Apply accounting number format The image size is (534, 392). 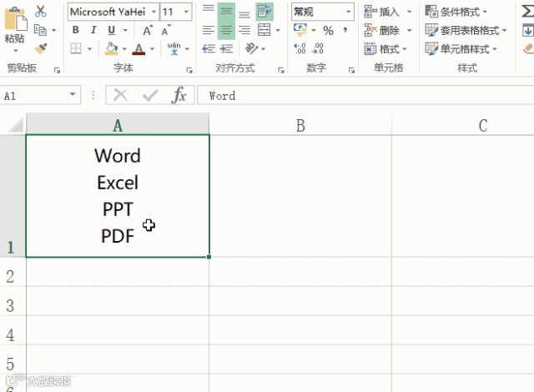tap(300, 30)
